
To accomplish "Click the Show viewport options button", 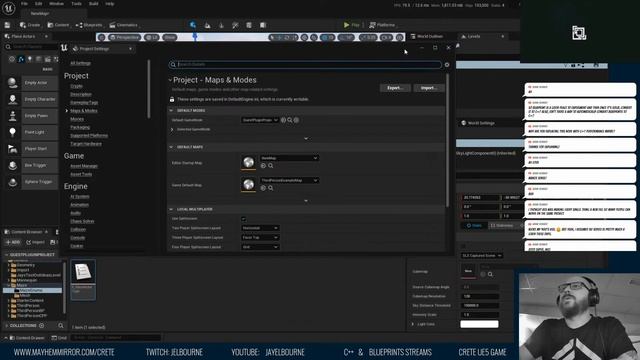I will (169, 37).
